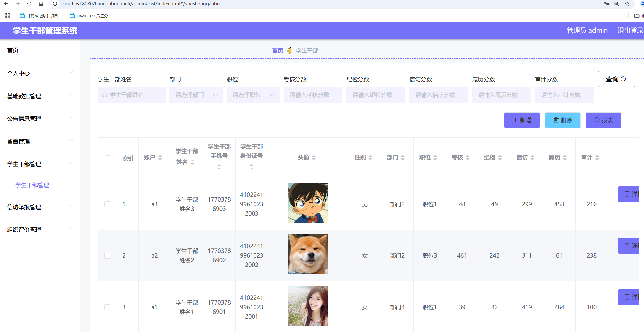Click the search icon inside 学生干部姓名 field
The image size is (644, 332).
click(x=104, y=95)
